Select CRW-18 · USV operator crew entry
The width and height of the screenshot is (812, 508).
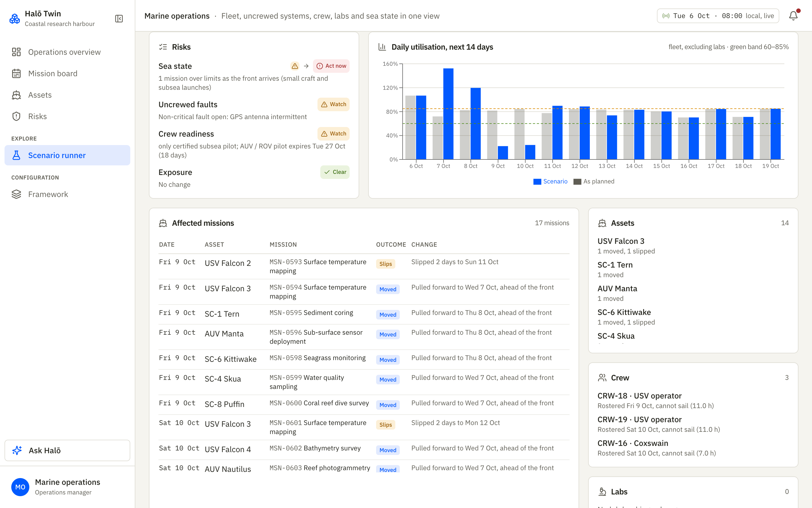[x=693, y=400]
